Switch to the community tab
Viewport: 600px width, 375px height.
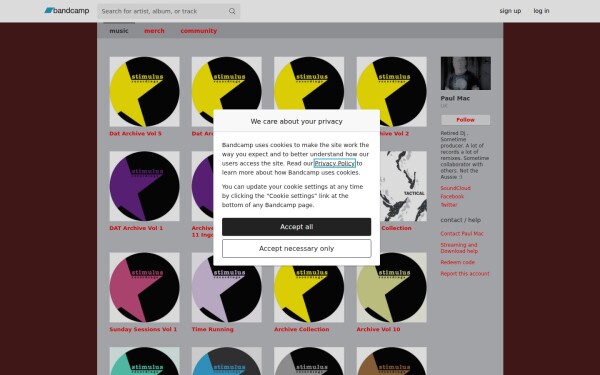pyautogui.click(x=199, y=31)
